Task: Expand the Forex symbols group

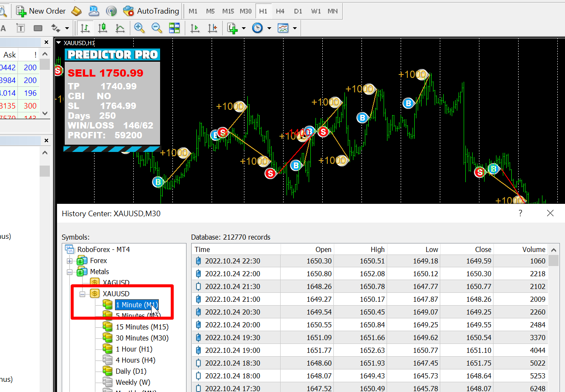Action: pos(70,261)
